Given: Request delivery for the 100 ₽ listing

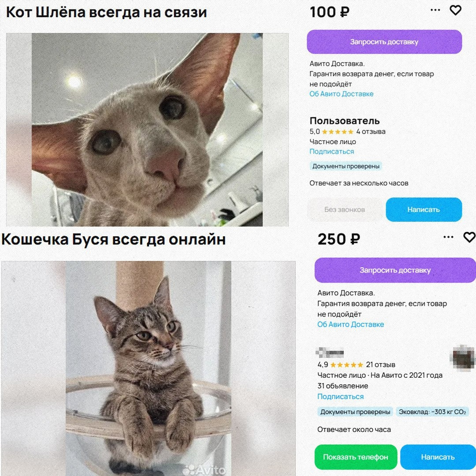Looking at the screenshot, I should point(384,42).
